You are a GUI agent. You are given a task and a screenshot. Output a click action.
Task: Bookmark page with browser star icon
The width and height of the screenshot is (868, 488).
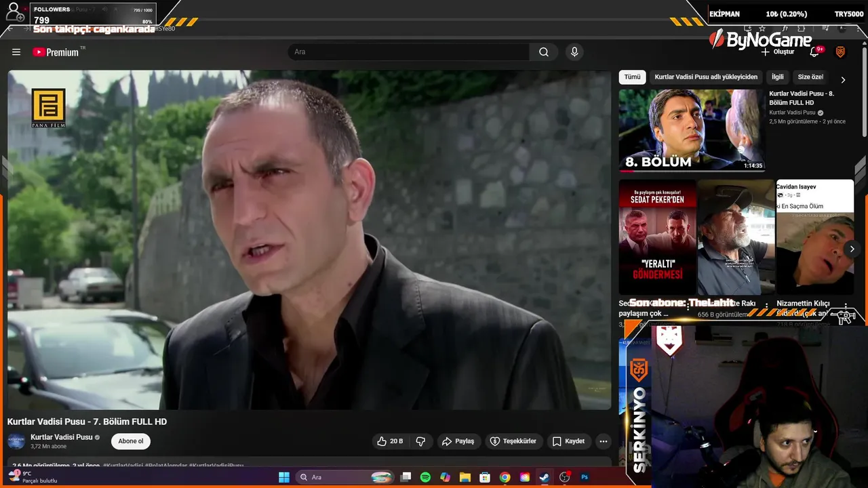[x=762, y=29]
